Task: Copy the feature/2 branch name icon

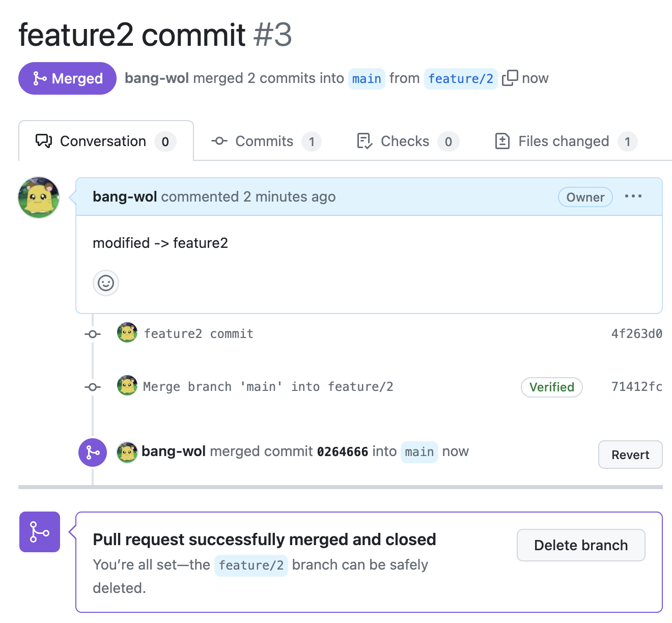Action: click(x=510, y=78)
